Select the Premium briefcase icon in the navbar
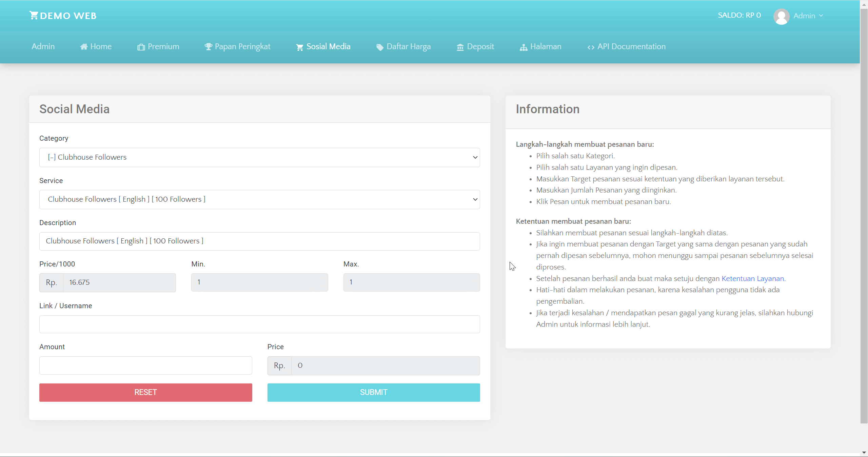The width and height of the screenshot is (868, 457). tap(141, 47)
